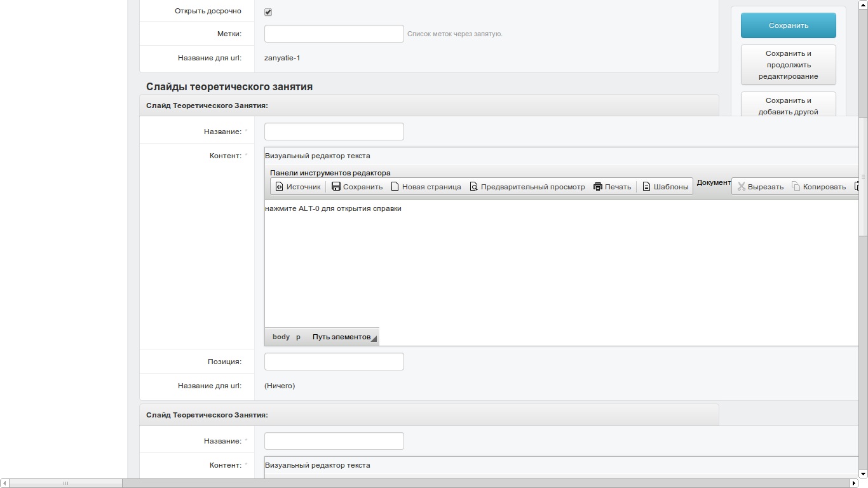Click 'Слайды теоретического занятия' heading

coord(229,87)
